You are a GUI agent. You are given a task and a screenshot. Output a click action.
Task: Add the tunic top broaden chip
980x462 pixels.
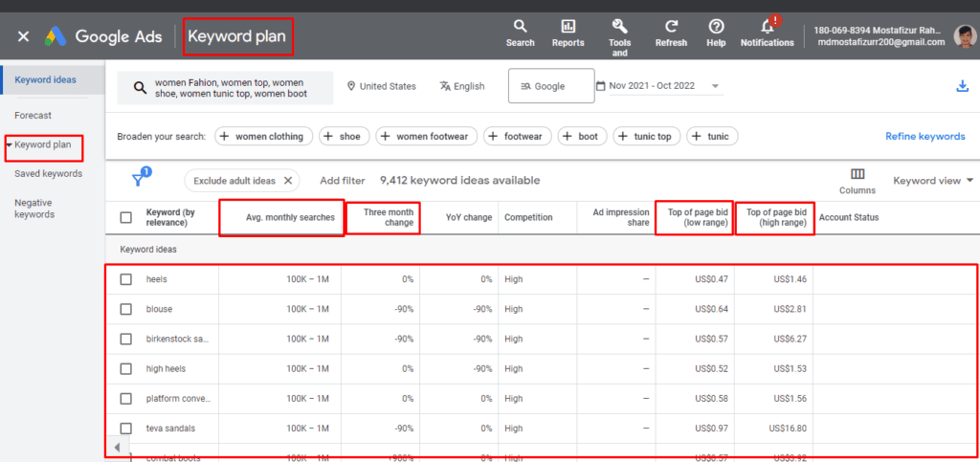647,136
